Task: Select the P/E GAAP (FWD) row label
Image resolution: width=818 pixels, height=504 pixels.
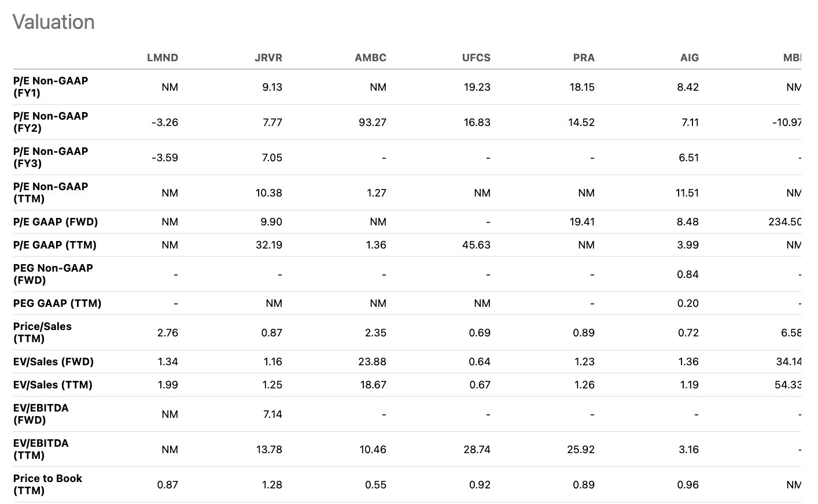Action: click(56, 222)
